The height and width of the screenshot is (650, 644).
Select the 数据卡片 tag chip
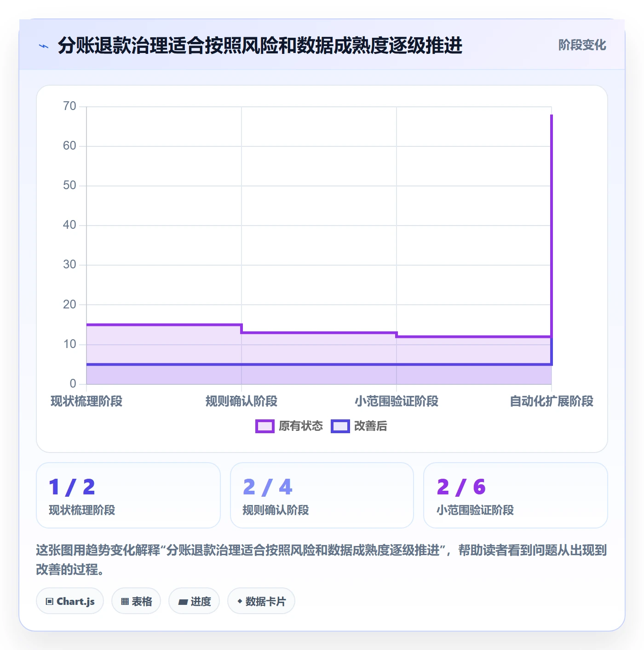pyautogui.click(x=261, y=601)
